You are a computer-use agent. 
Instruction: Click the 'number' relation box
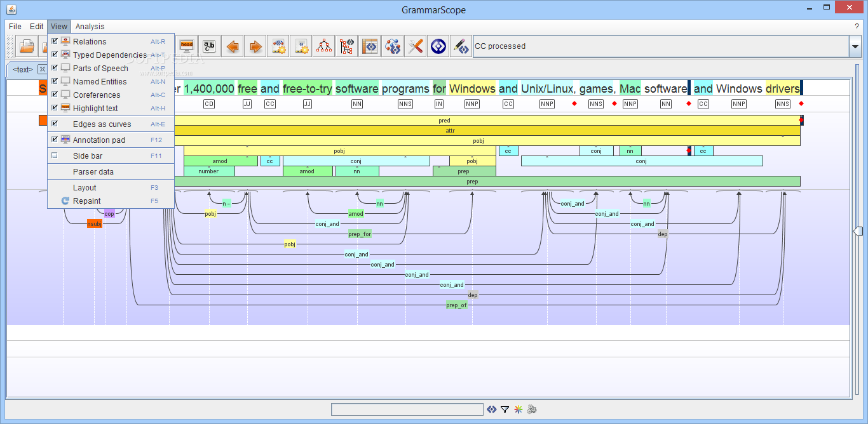(x=208, y=171)
